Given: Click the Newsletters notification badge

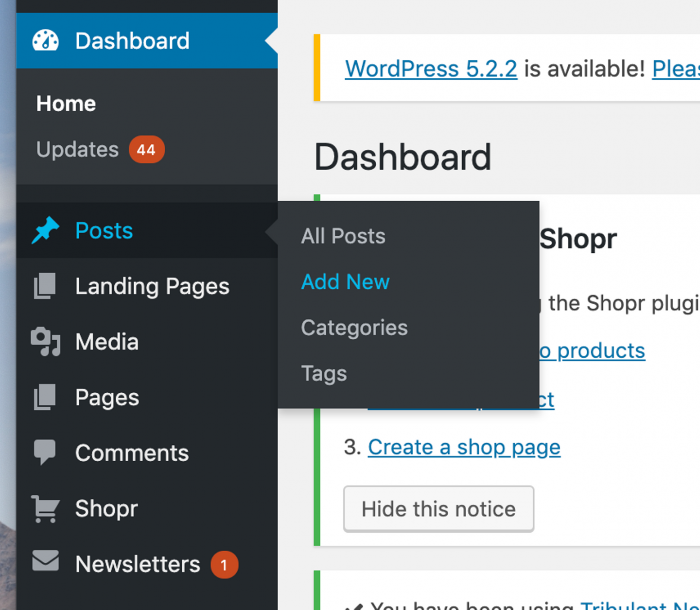Looking at the screenshot, I should point(224,565).
